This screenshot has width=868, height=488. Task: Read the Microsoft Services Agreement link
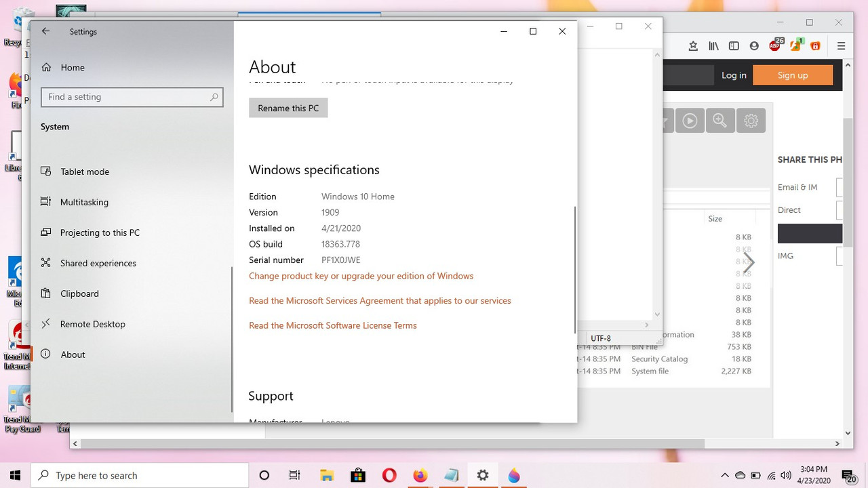point(380,300)
